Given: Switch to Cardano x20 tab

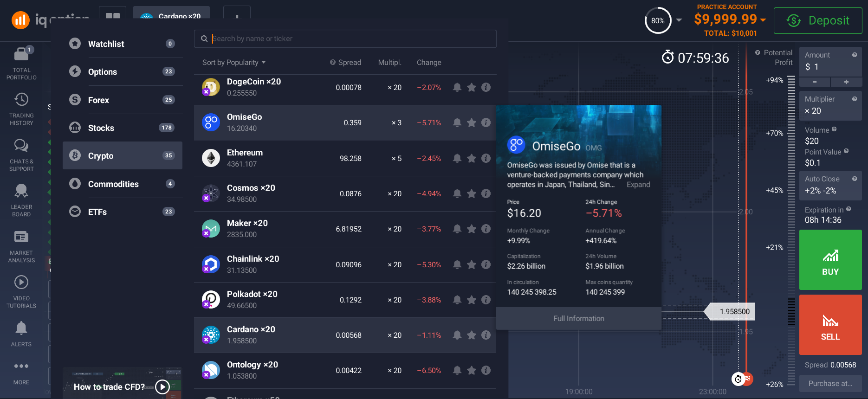Looking at the screenshot, I should pyautogui.click(x=171, y=13).
